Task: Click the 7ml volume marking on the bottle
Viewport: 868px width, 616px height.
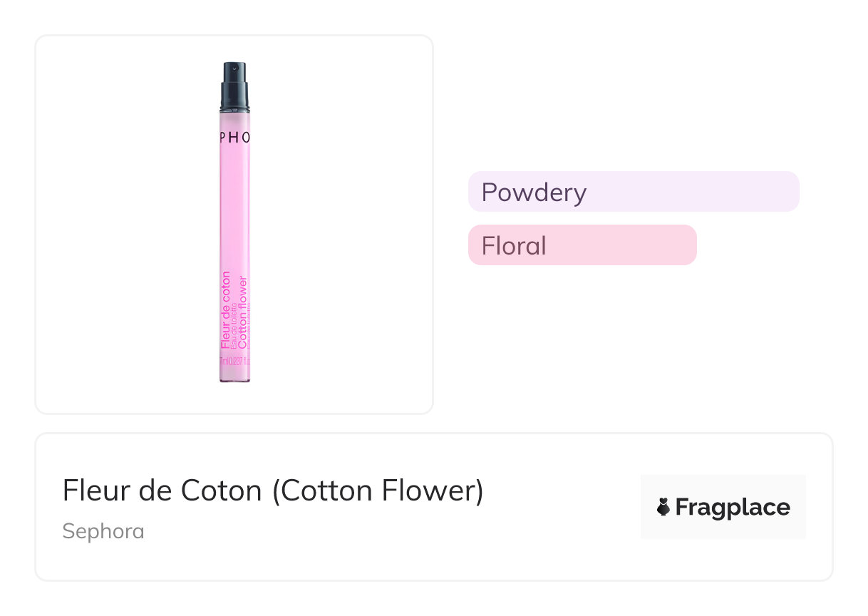Action: [x=227, y=360]
